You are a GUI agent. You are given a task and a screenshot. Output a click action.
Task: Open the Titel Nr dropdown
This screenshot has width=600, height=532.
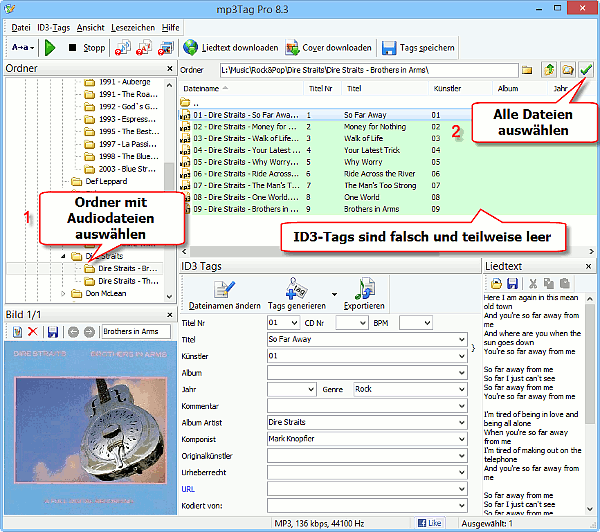coord(293,323)
